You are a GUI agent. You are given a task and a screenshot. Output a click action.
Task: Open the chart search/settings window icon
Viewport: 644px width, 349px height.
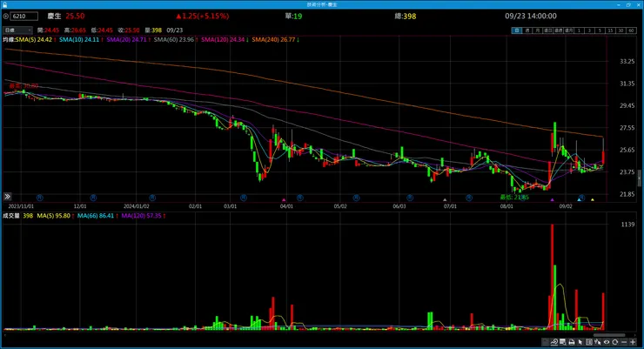point(563,342)
